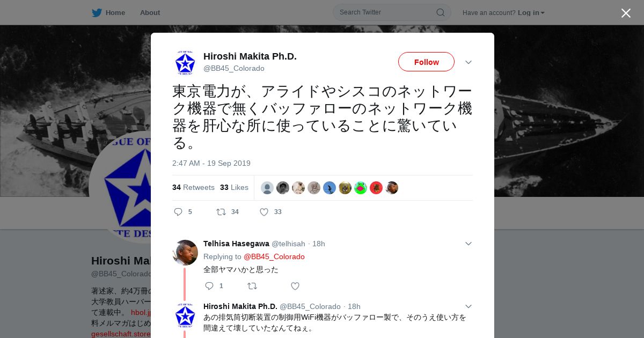Follow Hiroshi Makita Ph.D.
The height and width of the screenshot is (338, 644).
coord(426,62)
